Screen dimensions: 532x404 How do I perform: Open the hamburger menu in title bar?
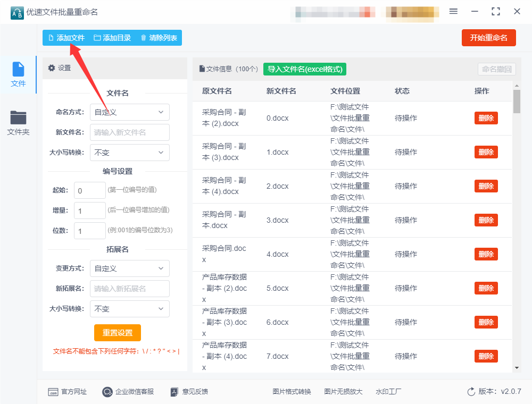pos(453,12)
